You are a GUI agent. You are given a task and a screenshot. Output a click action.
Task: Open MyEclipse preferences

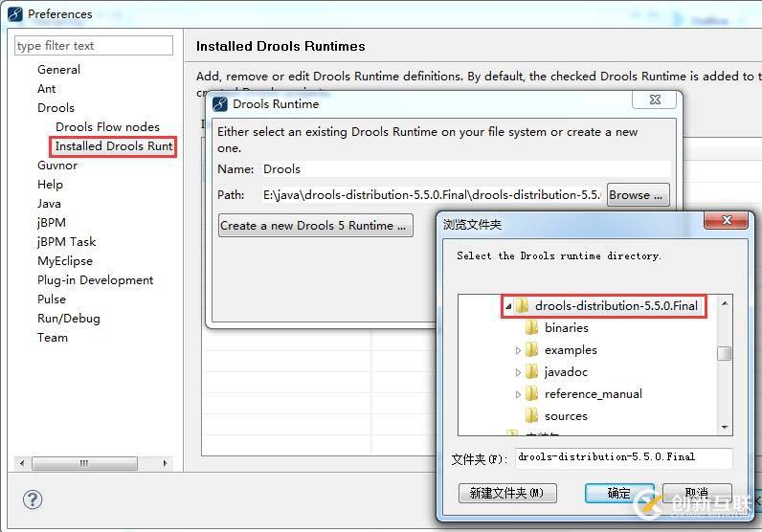click(65, 261)
